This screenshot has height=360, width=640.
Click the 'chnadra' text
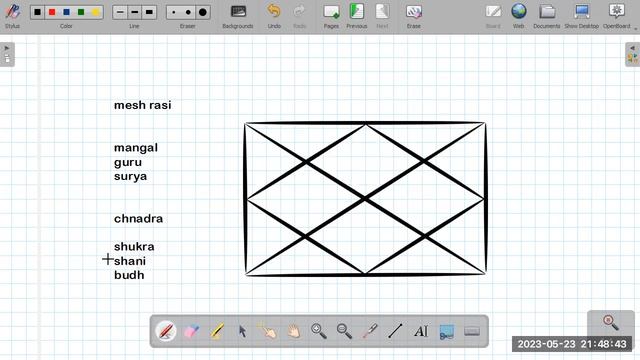click(x=138, y=218)
